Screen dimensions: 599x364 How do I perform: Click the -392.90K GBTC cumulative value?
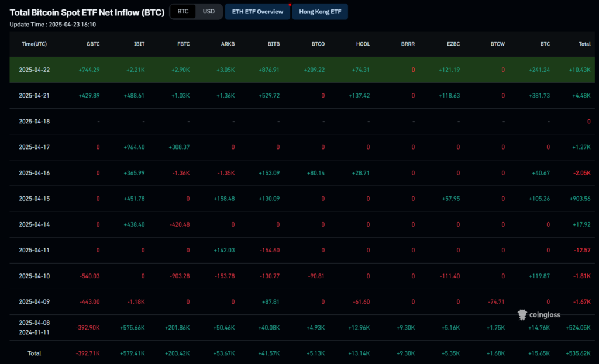coord(88,327)
